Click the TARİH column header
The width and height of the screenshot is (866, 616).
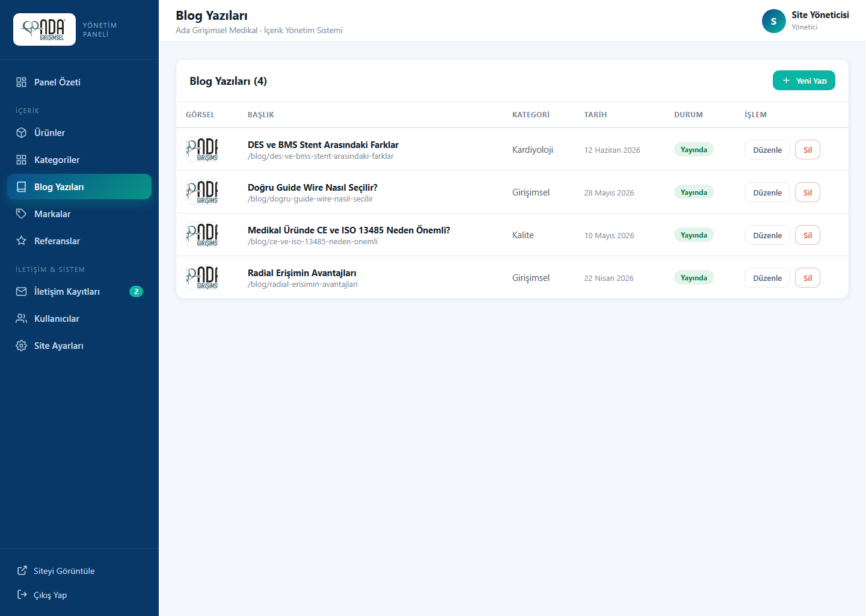595,115
